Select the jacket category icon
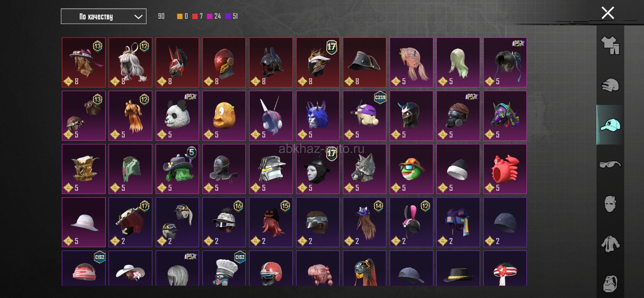The height and width of the screenshot is (298, 644). [x=610, y=244]
